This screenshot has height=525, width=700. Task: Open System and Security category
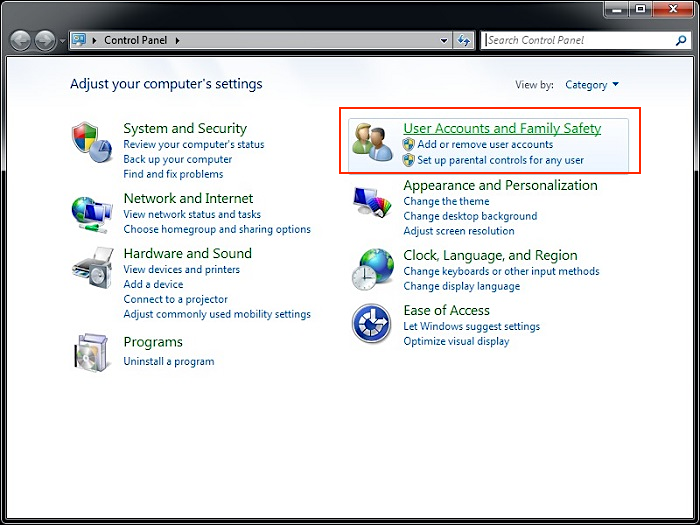click(185, 128)
